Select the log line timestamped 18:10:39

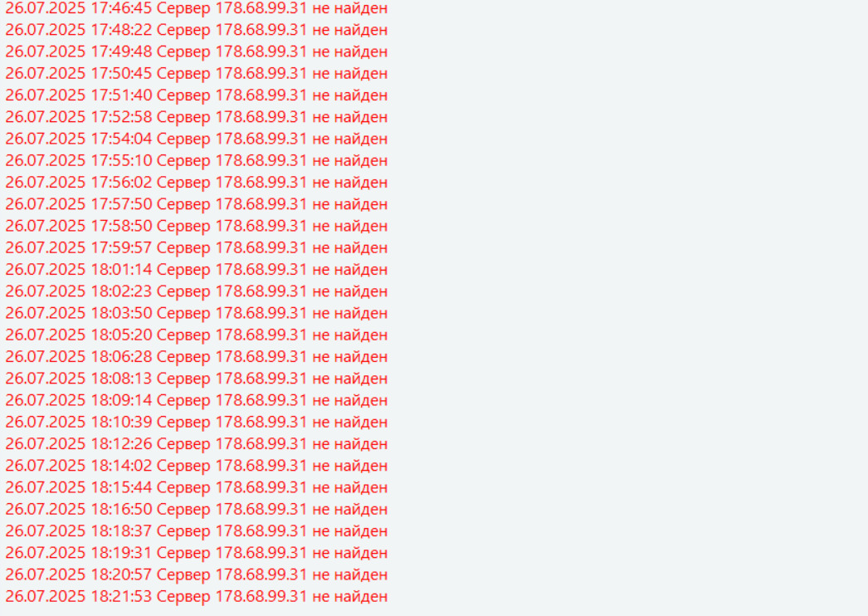coord(197,422)
